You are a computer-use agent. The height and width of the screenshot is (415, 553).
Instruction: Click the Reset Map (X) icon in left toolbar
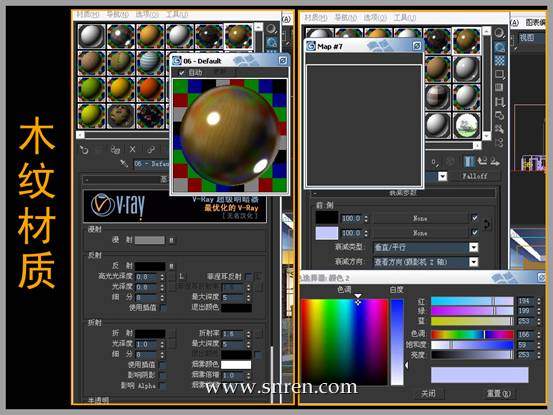click(132, 149)
